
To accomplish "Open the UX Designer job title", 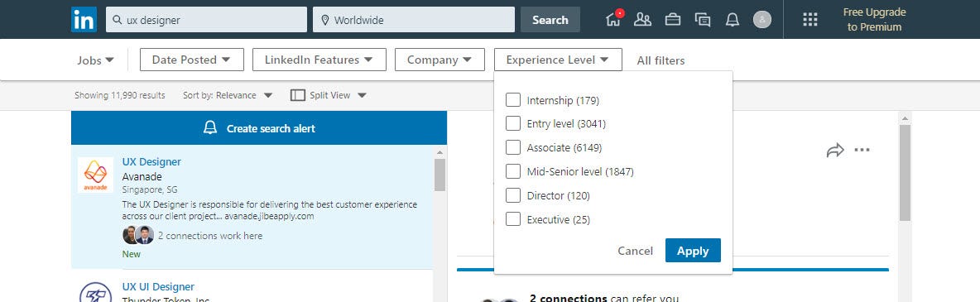I will pyautogui.click(x=151, y=162).
